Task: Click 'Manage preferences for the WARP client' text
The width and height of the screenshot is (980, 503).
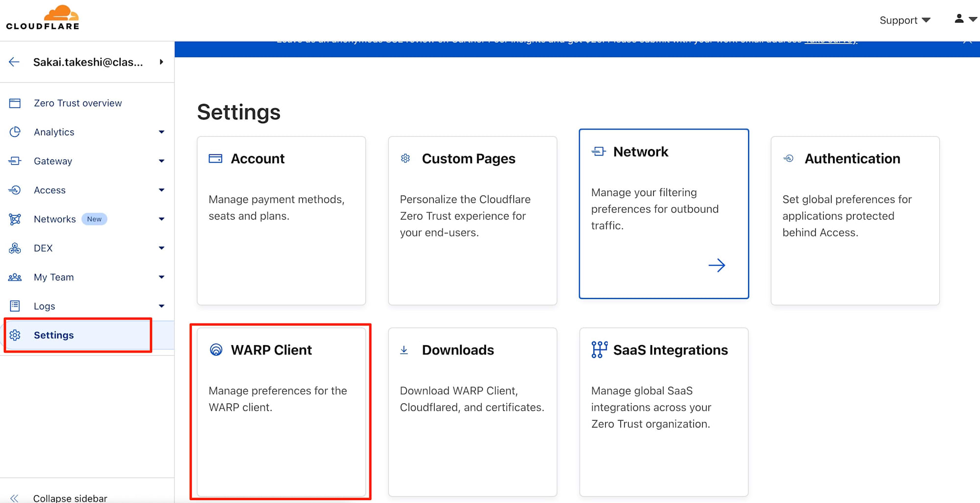Action: (x=278, y=399)
